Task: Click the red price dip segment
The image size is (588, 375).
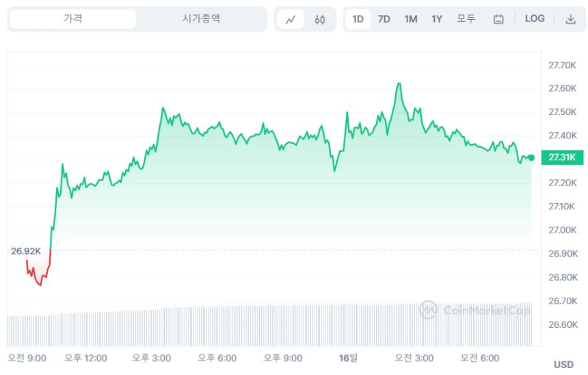Action: (x=38, y=276)
